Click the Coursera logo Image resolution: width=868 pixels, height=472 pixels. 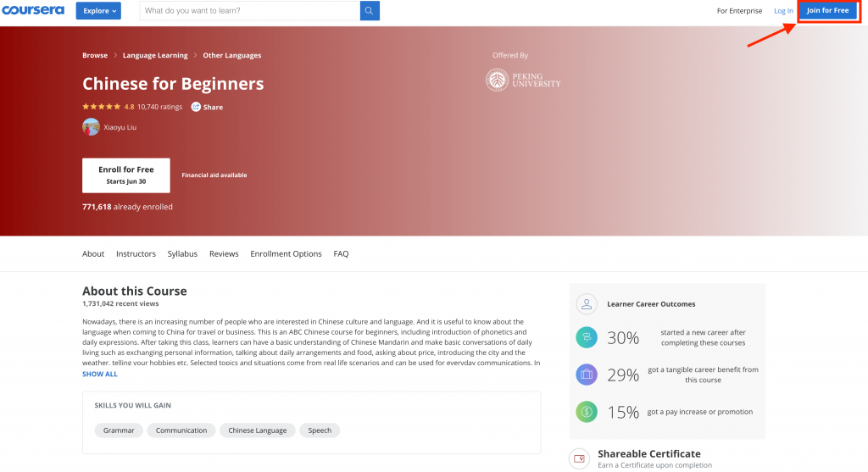(33, 10)
